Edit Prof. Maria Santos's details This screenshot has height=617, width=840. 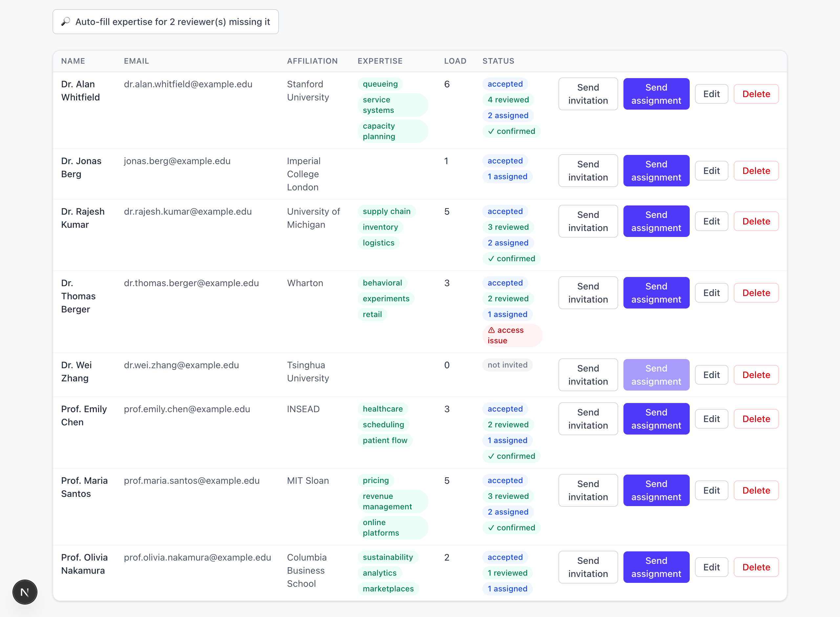coord(711,490)
